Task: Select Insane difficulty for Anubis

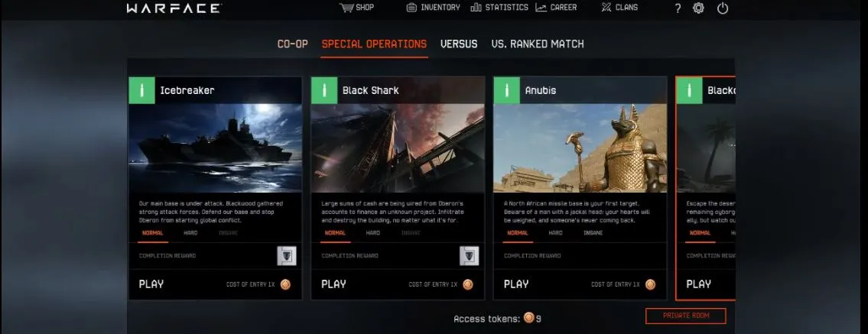Action: 593,233
